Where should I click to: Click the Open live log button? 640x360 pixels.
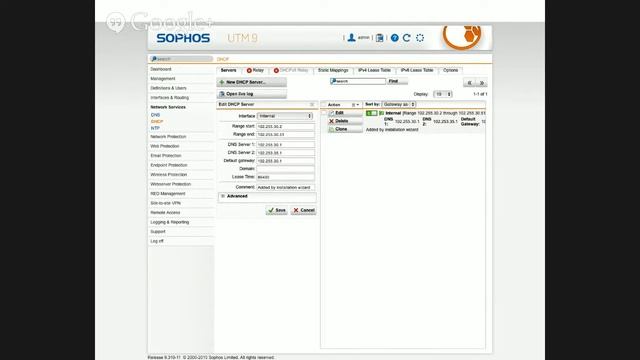(x=251, y=94)
